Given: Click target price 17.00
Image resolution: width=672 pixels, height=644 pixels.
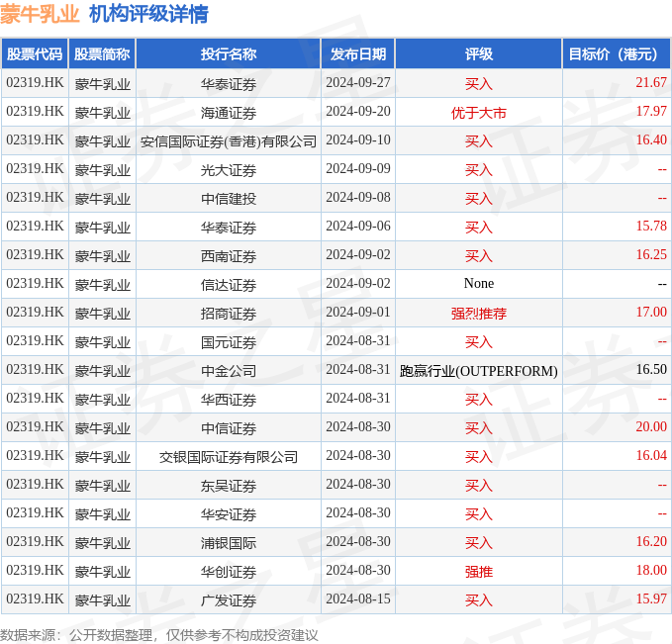Looking at the screenshot, I should 651,312.
